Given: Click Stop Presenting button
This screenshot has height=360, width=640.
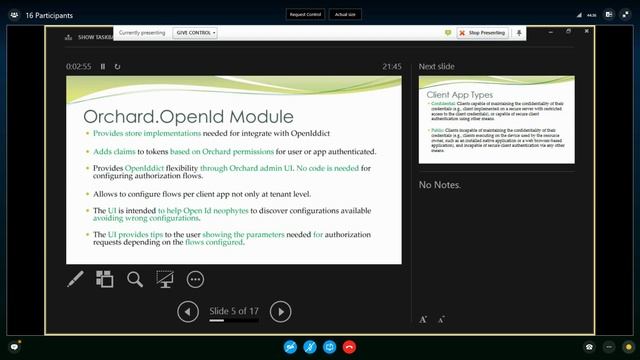Looking at the screenshot, I should [482, 33].
